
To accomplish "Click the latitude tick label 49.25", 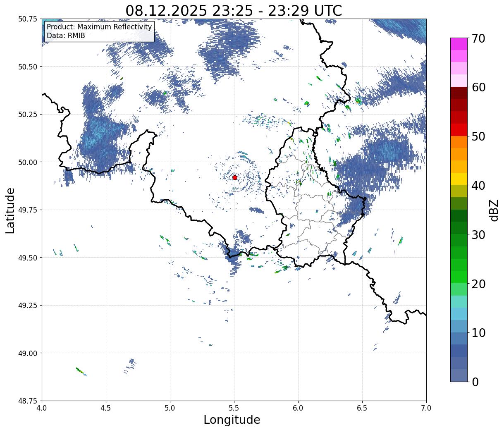I will click(27, 306).
